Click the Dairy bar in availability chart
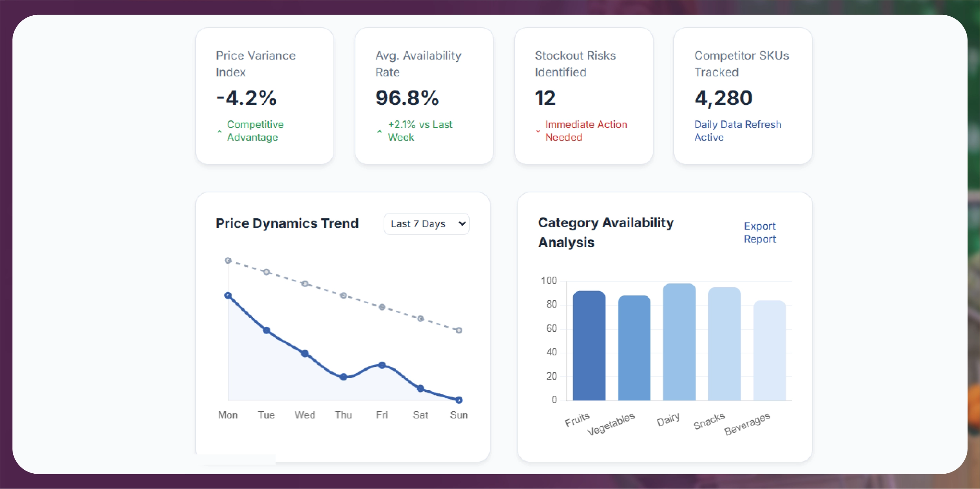The width and height of the screenshot is (980, 489). click(679, 342)
